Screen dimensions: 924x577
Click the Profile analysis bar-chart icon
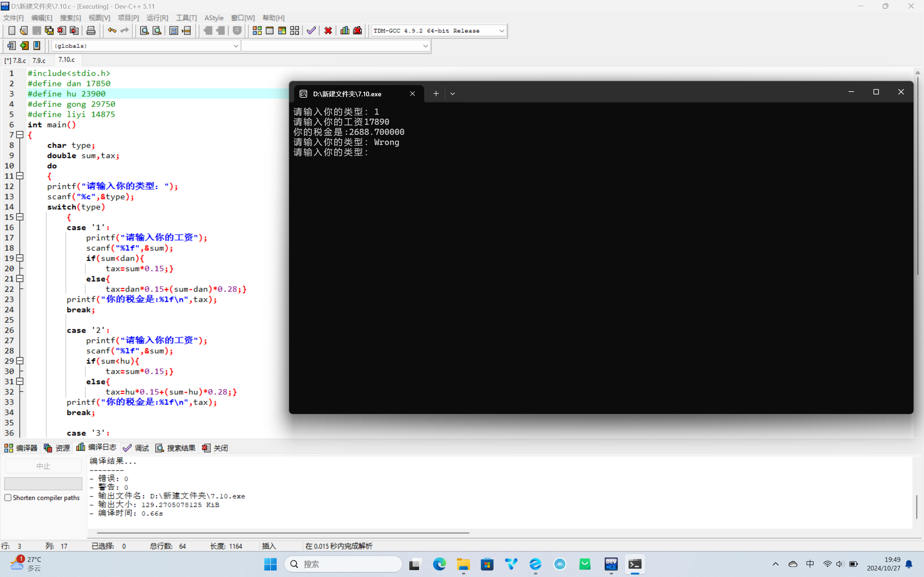point(345,31)
